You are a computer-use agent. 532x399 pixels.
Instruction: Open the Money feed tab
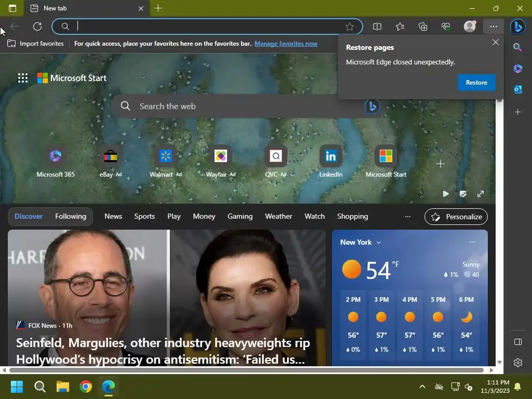pyautogui.click(x=204, y=217)
